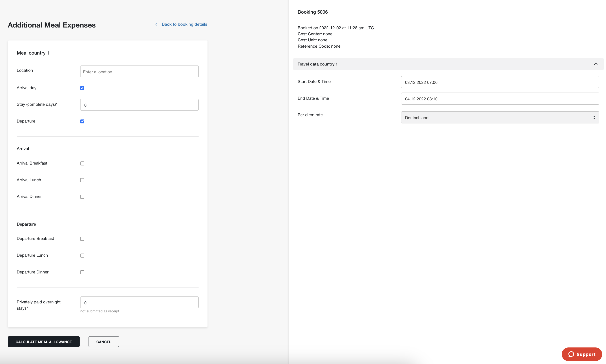606x364 pixels.
Task: Enable the Departure Dinner checkbox
Action: coord(82,272)
